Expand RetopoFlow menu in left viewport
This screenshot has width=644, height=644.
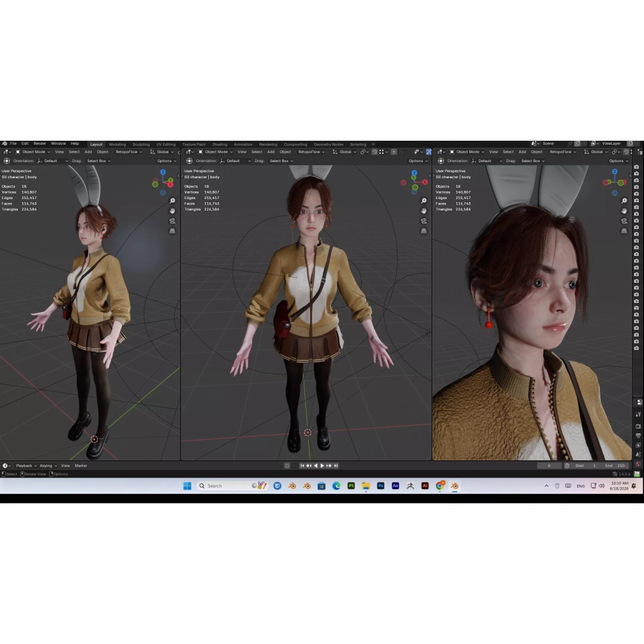[x=129, y=152]
